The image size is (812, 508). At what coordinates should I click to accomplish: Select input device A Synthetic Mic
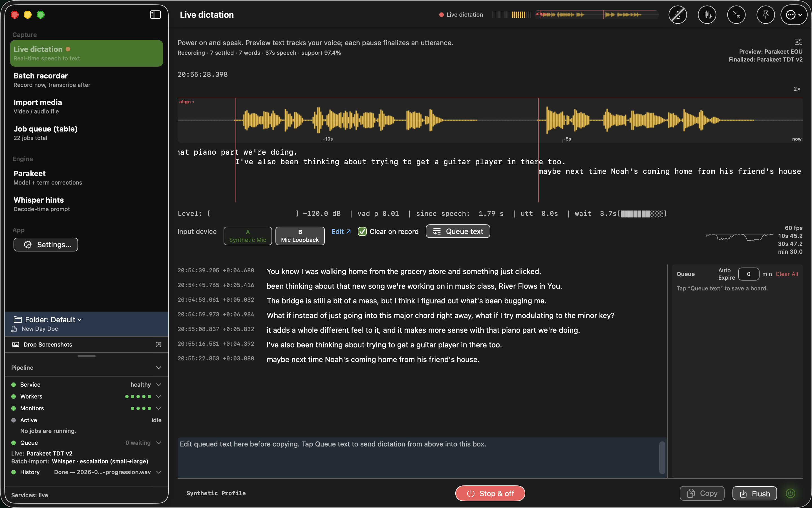tap(248, 236)
